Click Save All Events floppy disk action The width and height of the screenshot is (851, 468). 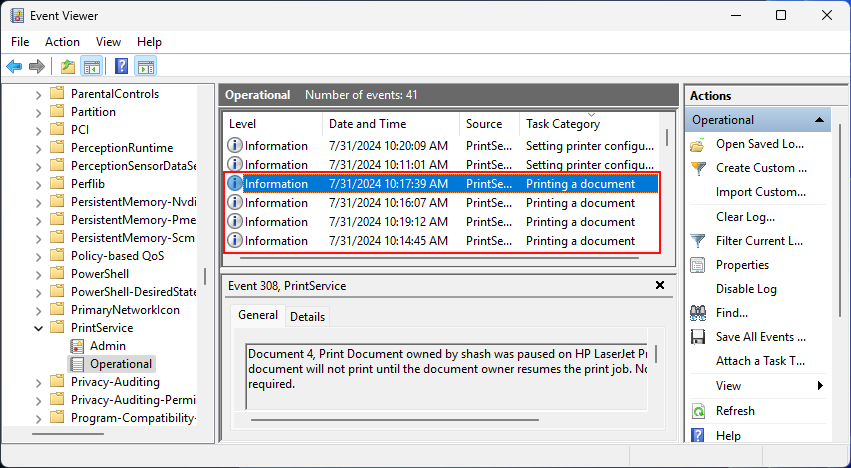click(760, 337)
